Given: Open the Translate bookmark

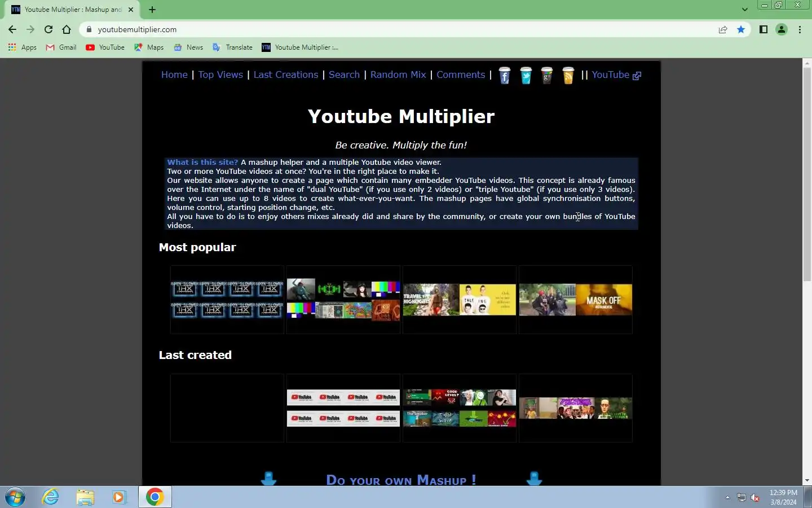Looking at the screenshot, I should point(232,47).
